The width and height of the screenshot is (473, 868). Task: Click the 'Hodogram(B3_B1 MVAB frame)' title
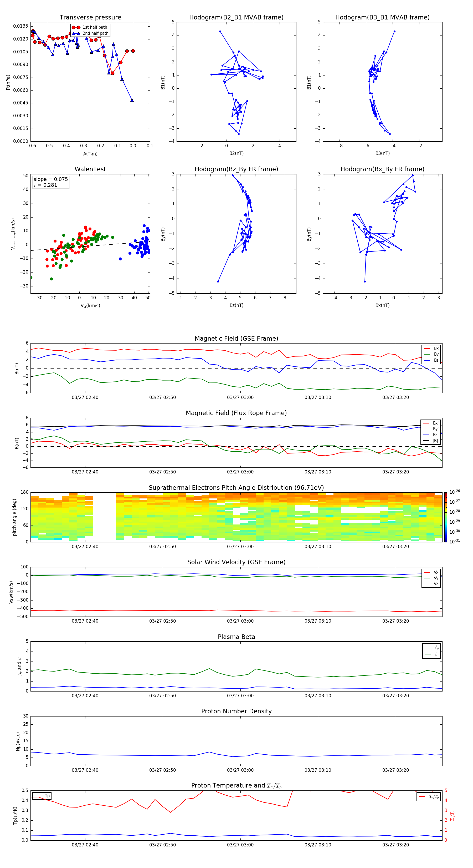(x=382, y=18)
